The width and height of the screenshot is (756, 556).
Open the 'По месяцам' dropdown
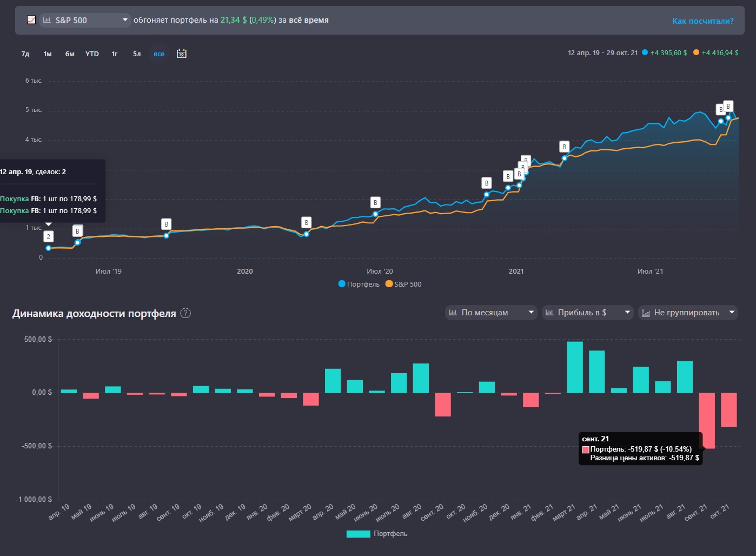[491, 312]
